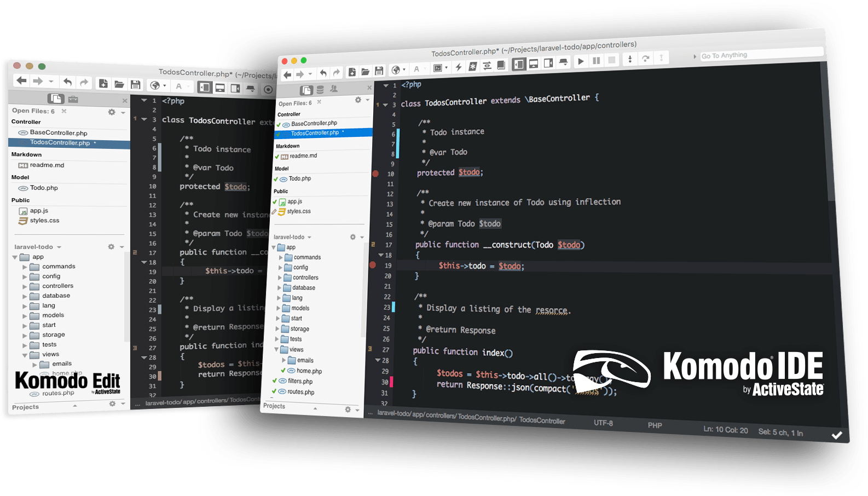The width and height of the screenshot is (868, 496).
Task: Click Step Over debugger icon in Komodo IDE
Action: coord(646,59)
